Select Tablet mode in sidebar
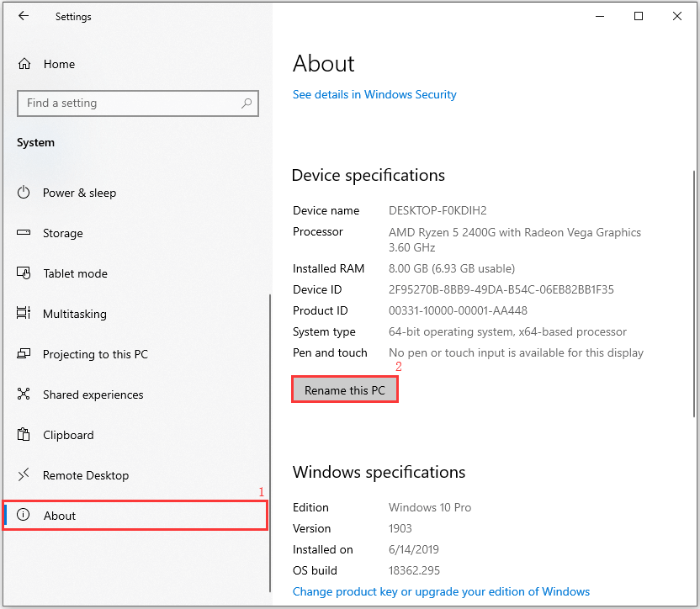Viewport: 700px width, 609px height. (76, 273)
